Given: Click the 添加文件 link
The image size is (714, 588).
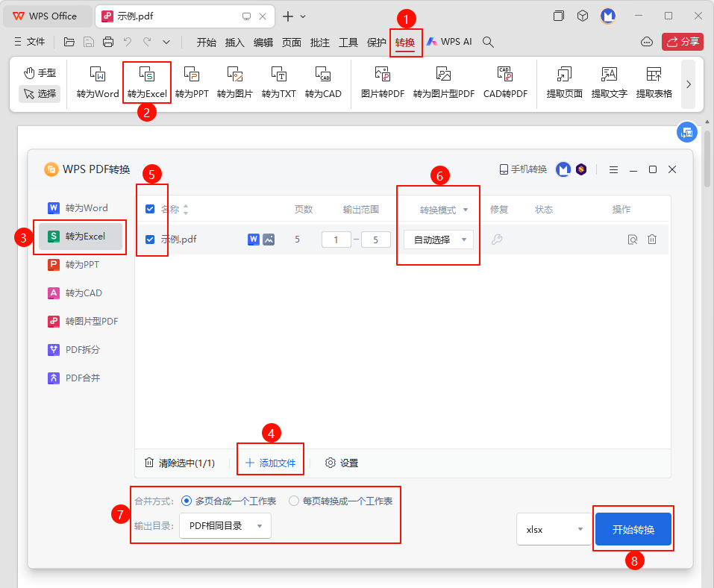Looking at the screenshot, I should click(x=271, y=463).
